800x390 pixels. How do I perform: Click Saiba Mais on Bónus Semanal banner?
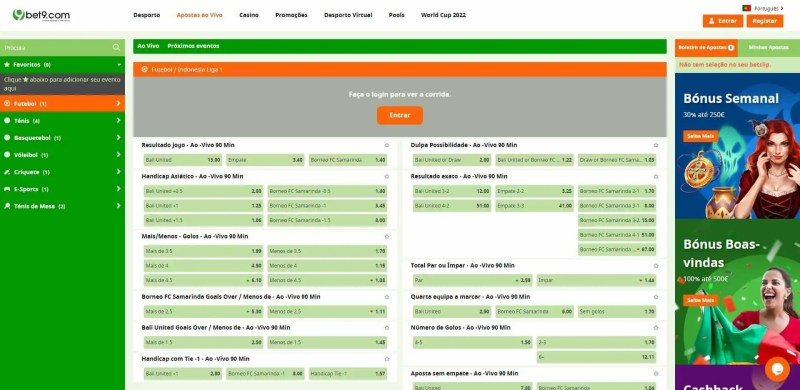(701, 136)
